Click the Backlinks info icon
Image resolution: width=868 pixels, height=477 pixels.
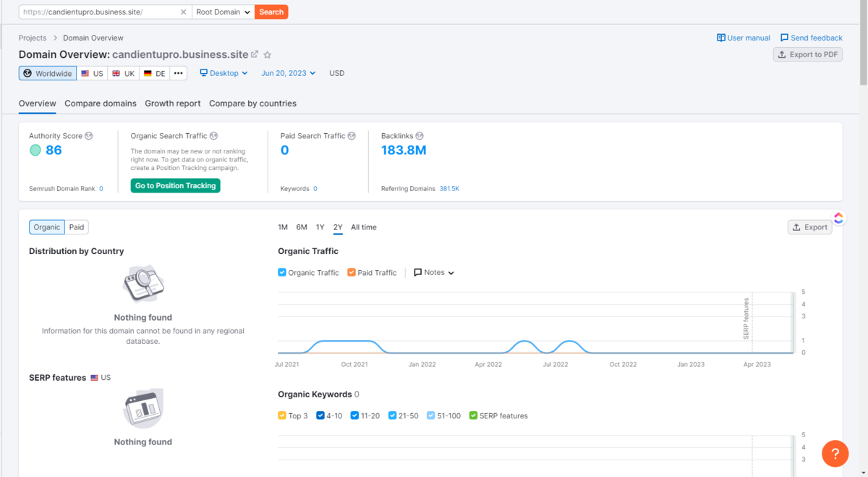[x=420, y=136]
